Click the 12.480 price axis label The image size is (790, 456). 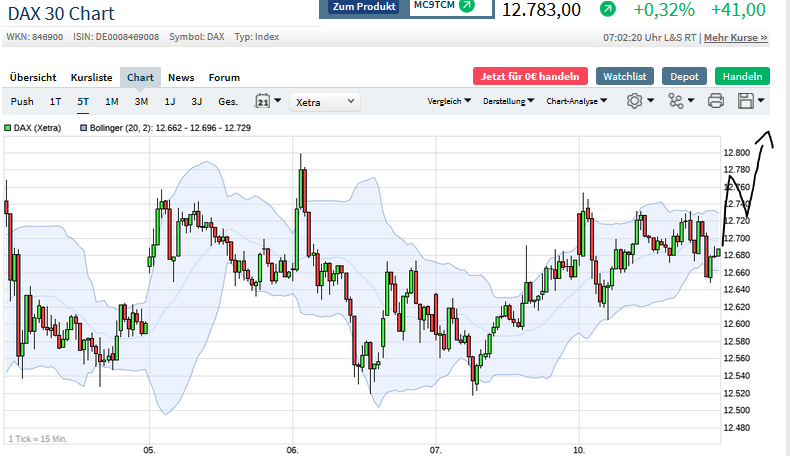pos(737,428)
